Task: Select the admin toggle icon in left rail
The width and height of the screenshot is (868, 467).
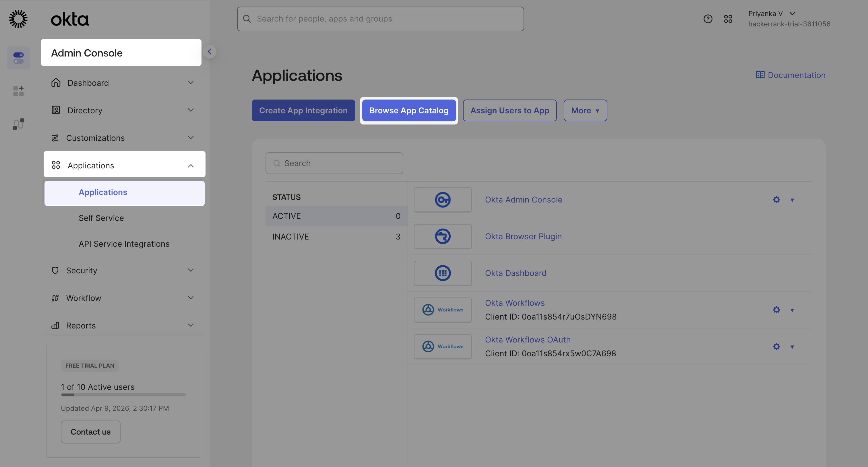Action: tap(18, 58)
